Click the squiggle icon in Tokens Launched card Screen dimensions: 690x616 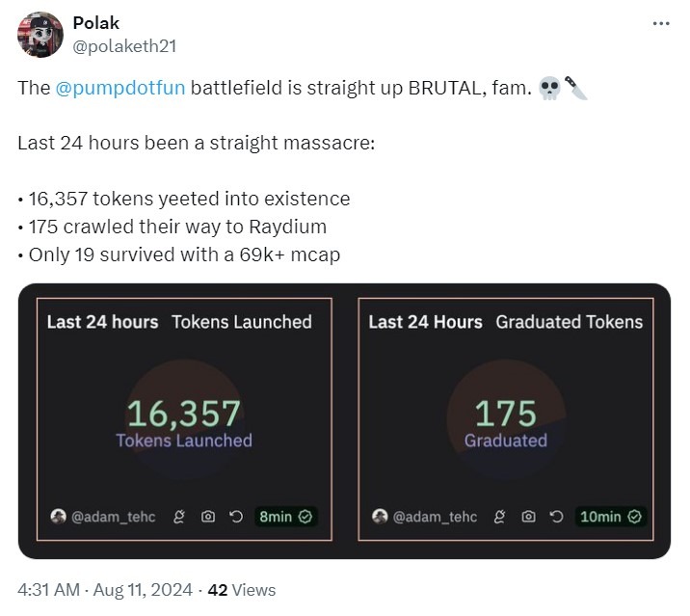[x=178, y=517]
